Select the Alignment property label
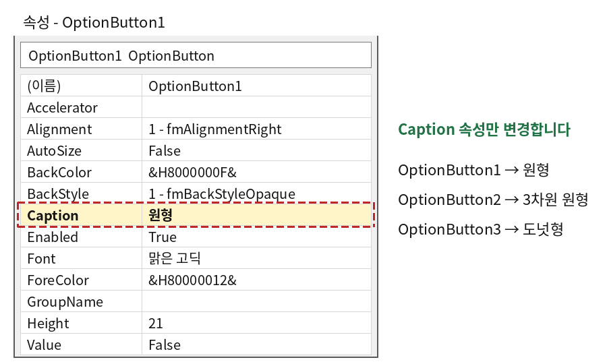The width and height of the screenshot is (607, 364). click(x=82, y=129)
